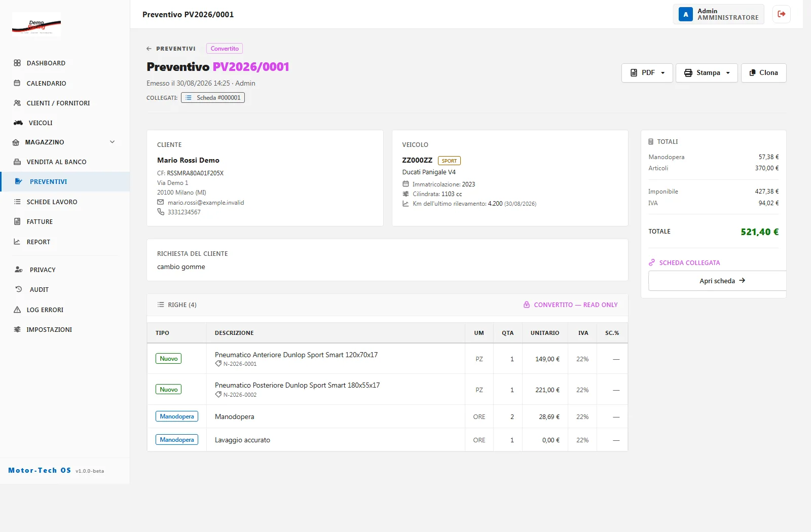Click the Privacy user icon

click(19, 270)
